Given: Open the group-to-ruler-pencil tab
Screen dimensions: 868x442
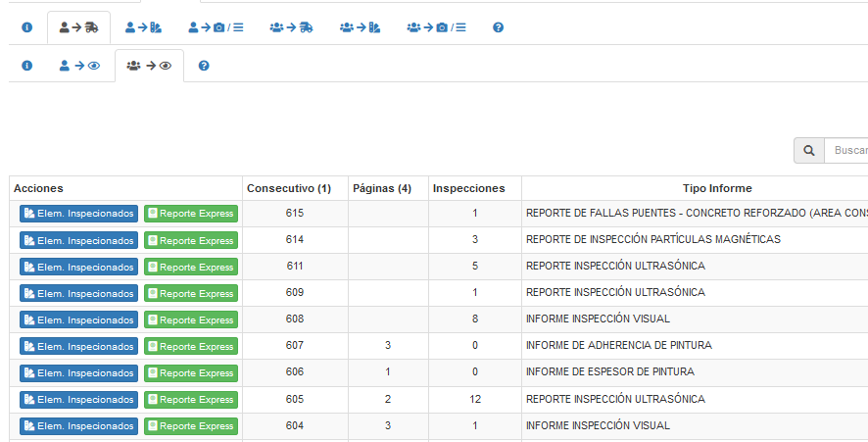Looking at the screenshot, I should [x=360, y=27].
